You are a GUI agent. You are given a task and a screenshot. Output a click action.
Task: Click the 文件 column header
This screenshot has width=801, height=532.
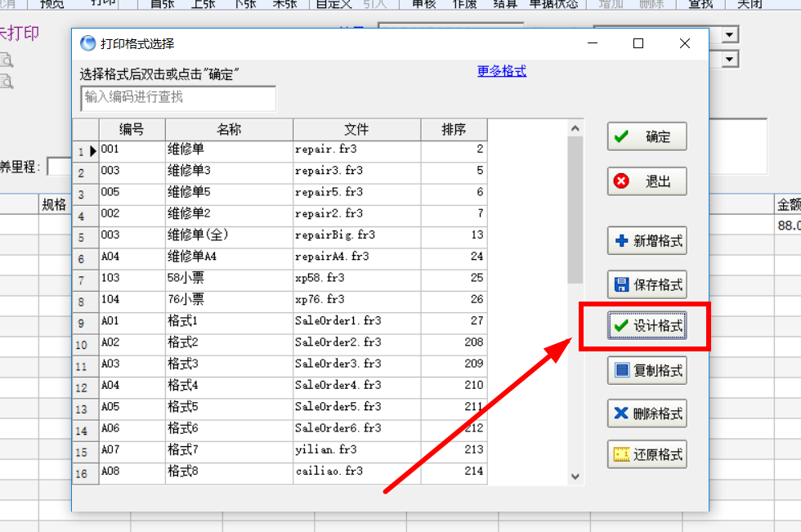356,130
